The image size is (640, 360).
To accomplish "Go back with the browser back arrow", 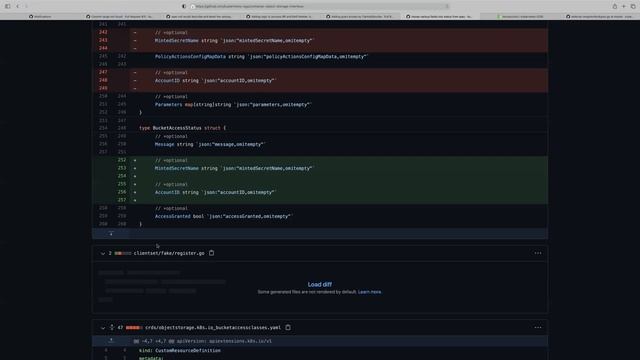I will [x=18, y=6].
